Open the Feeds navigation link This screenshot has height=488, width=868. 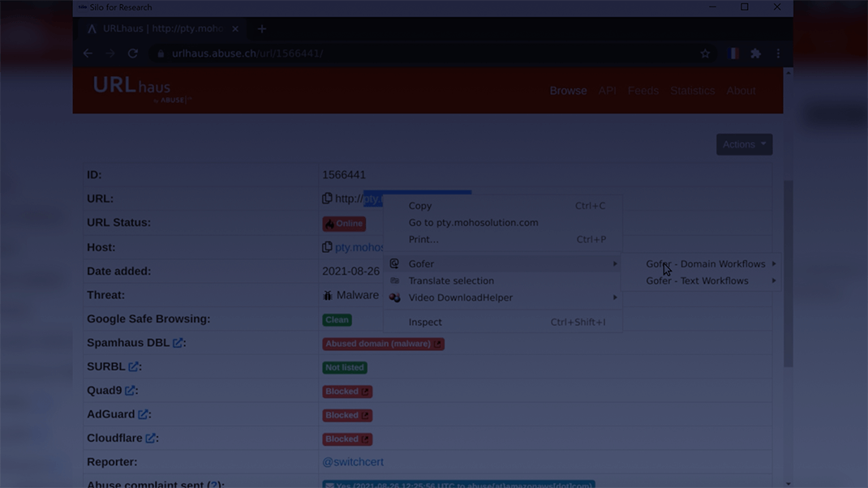643,91
